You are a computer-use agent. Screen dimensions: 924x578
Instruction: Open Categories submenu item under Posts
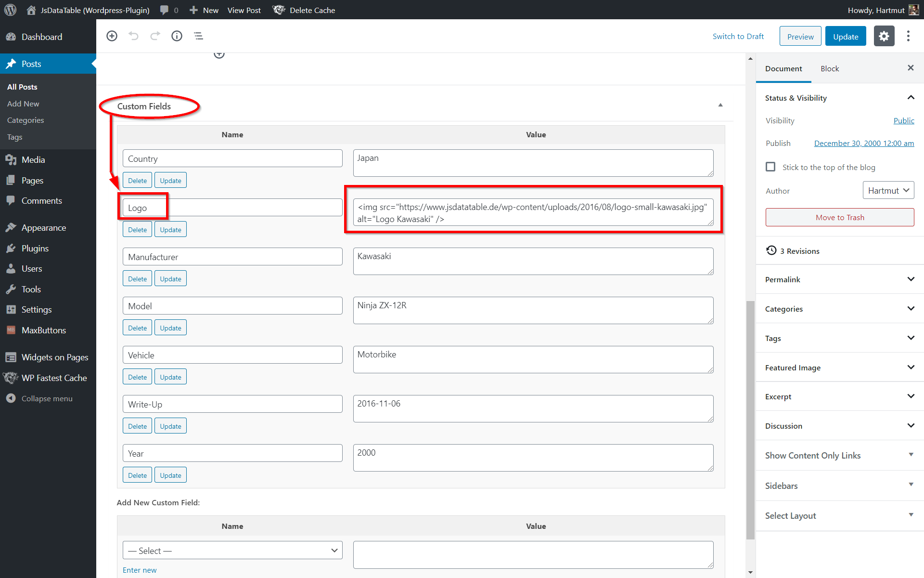pos(26,120)
